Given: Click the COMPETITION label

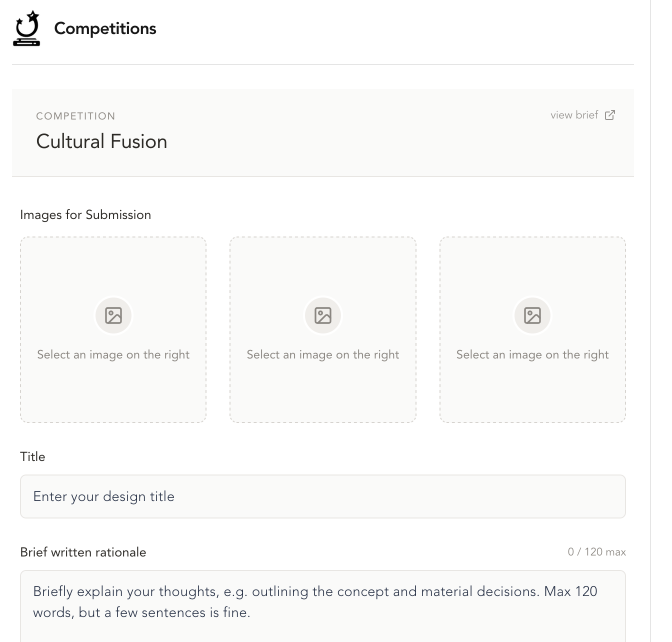Looking at the screenshot, I should [75, 115].
